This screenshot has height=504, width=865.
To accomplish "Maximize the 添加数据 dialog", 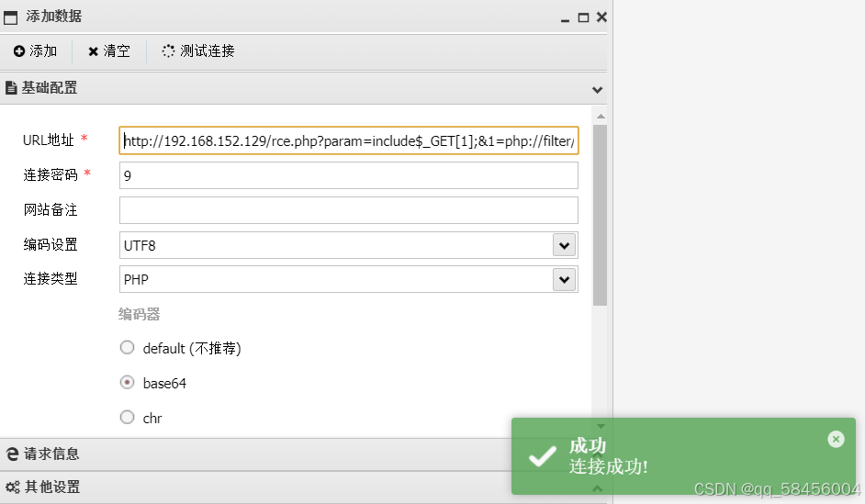I will click(x=583, y=17).
